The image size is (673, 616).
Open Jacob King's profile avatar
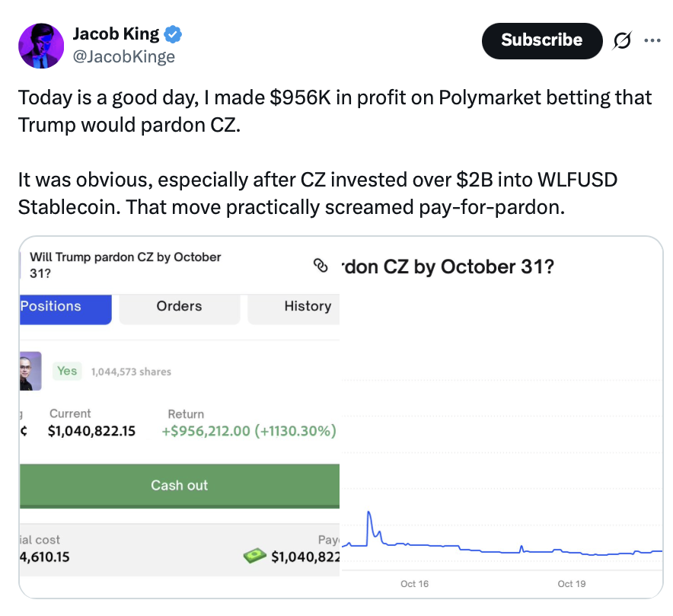(x=41, y=46)
